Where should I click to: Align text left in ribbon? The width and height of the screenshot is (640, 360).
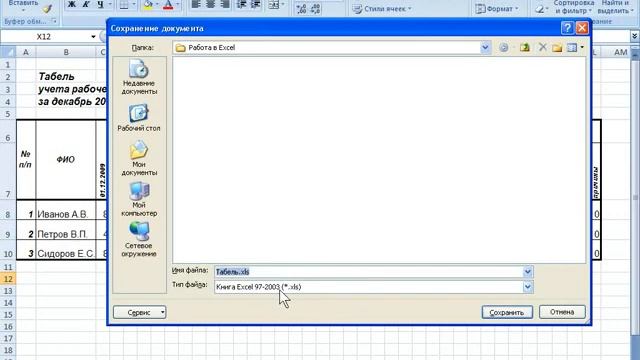pyautogui.click(x=196, y=4)
